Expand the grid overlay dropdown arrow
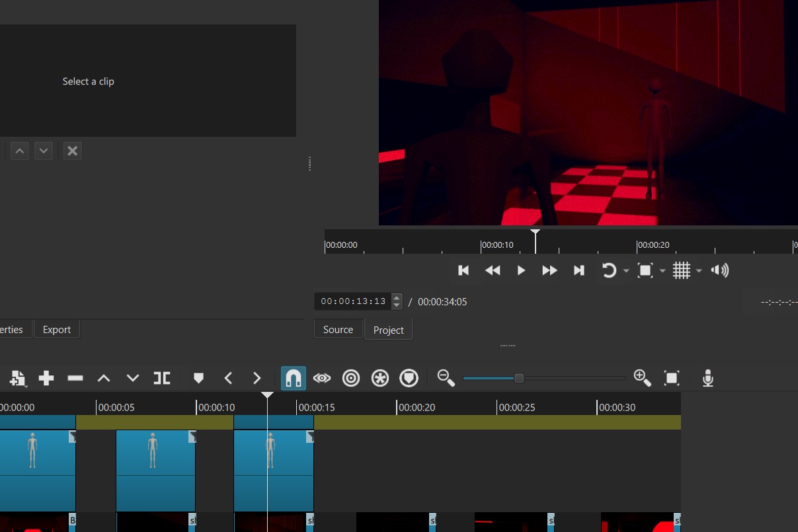 coord(699,271)
